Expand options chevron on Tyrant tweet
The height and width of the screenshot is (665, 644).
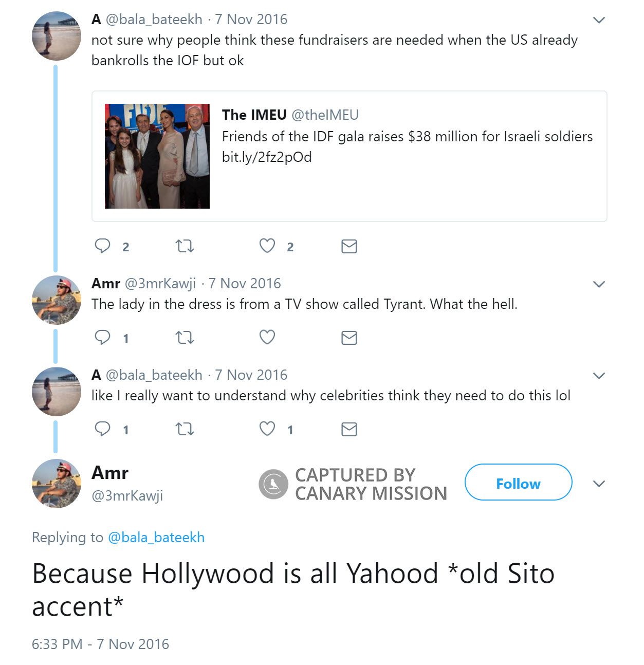pos(599,284)
